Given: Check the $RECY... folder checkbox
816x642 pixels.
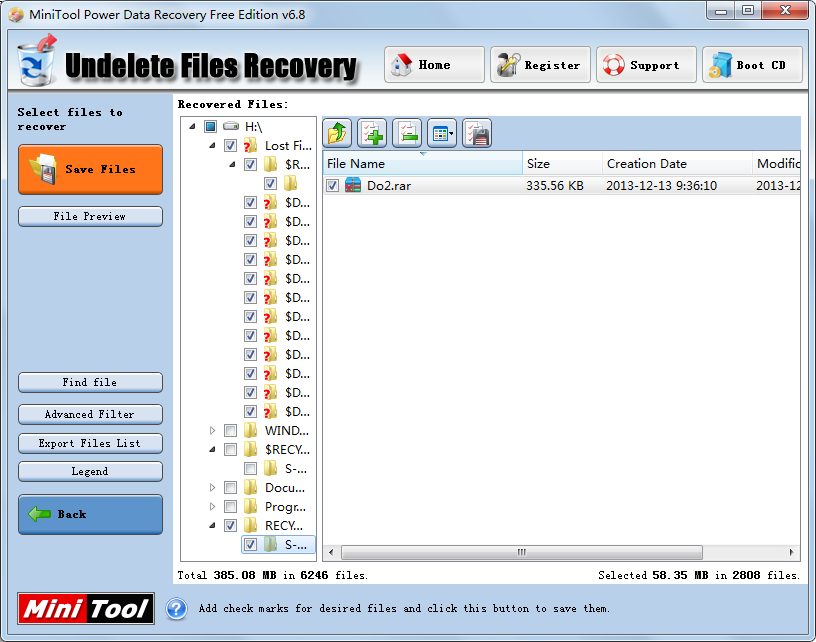Looking at the screenshot, I should tap(231, 449).
